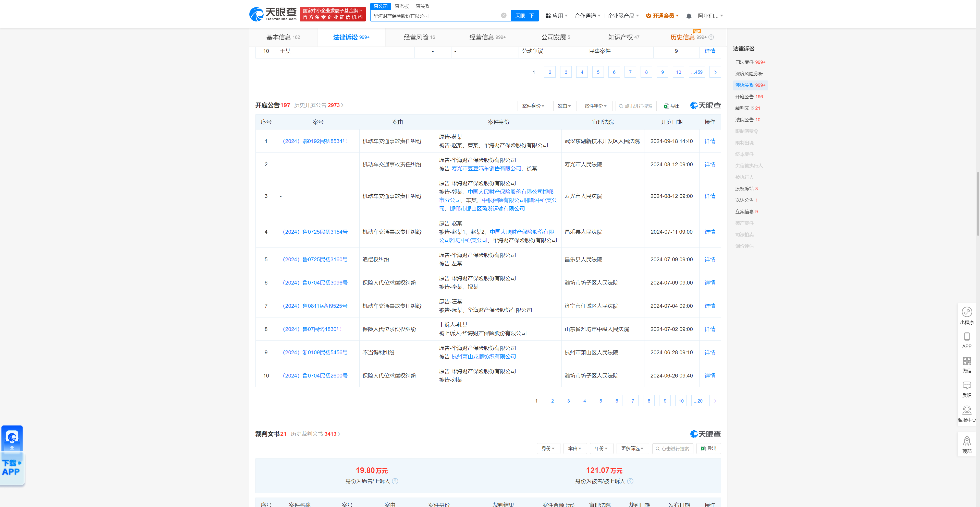View history 历史裁判文书 3413
The width and height of the screenshot is (980, 507).
pos(315,434)
